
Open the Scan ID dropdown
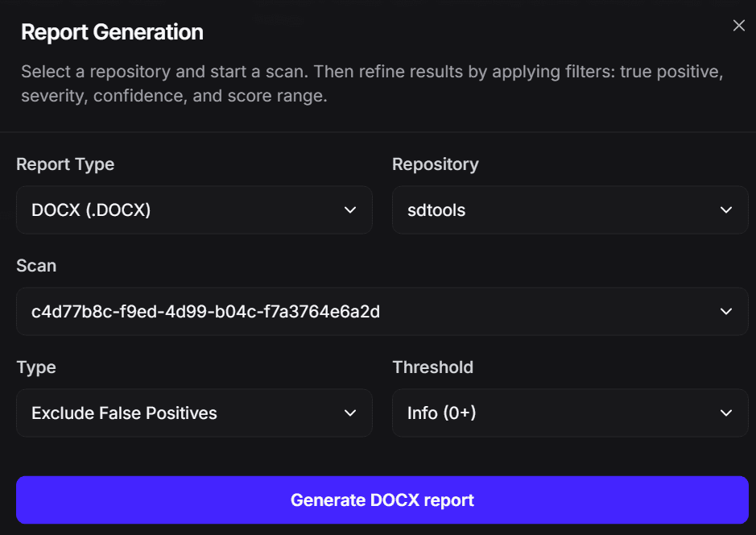tap(382, 312)
